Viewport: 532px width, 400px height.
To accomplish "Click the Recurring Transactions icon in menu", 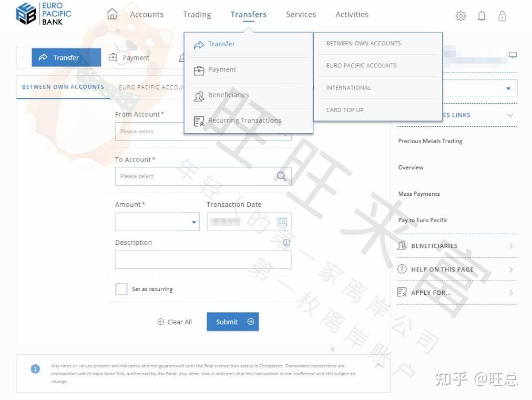I will 199,121.
